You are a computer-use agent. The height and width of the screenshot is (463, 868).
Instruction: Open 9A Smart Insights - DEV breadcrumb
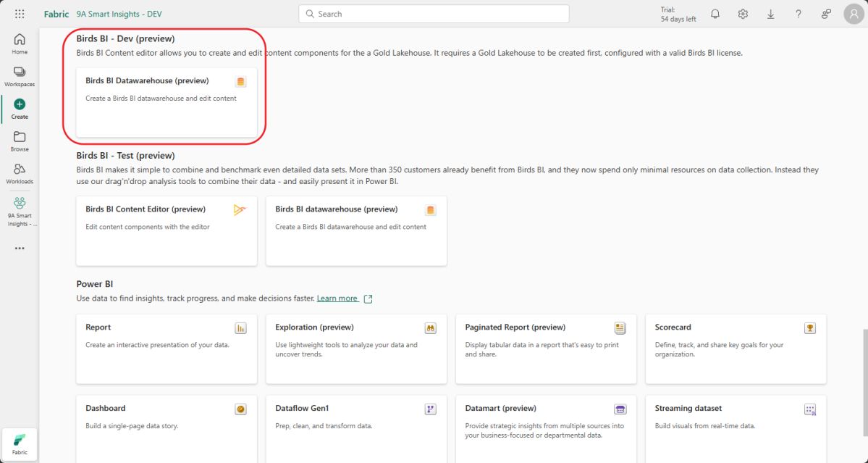tap(119, 14)
